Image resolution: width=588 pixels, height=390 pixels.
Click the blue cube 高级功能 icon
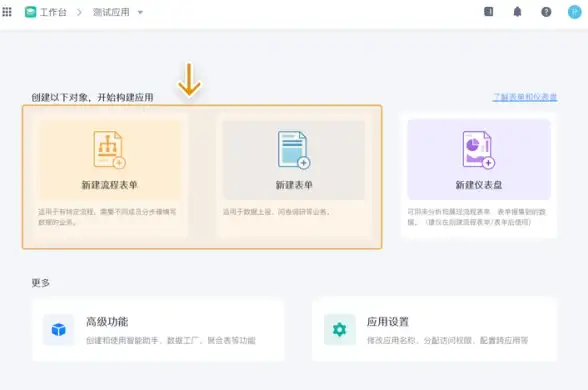coord(58,330)
